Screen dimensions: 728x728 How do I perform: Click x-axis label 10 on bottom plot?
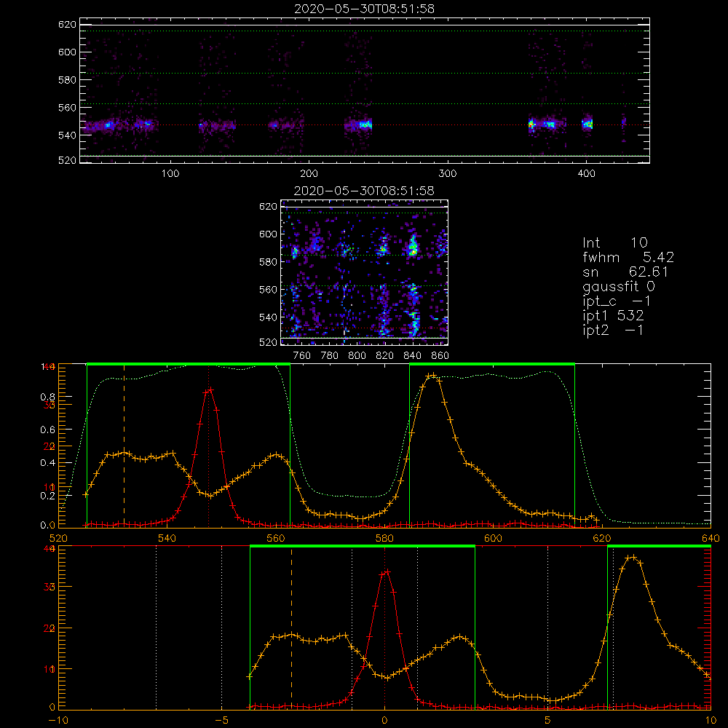711,721
